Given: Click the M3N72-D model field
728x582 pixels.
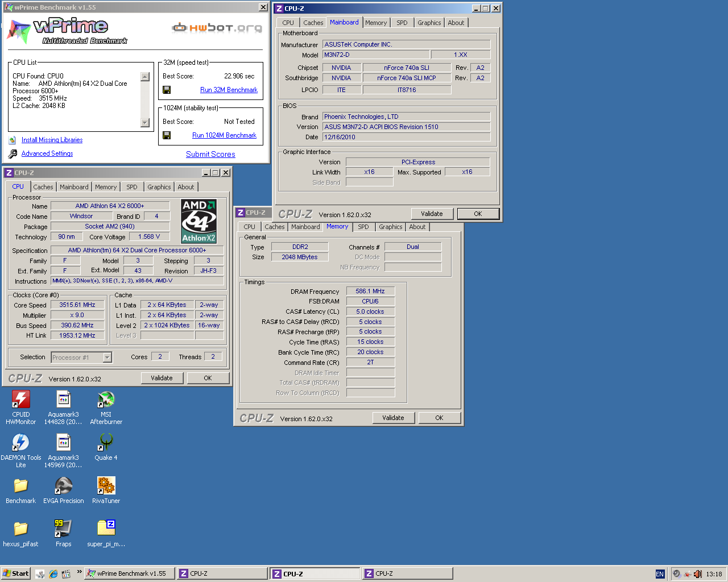Looking at the screenshot, I should [x=376, y=55].
